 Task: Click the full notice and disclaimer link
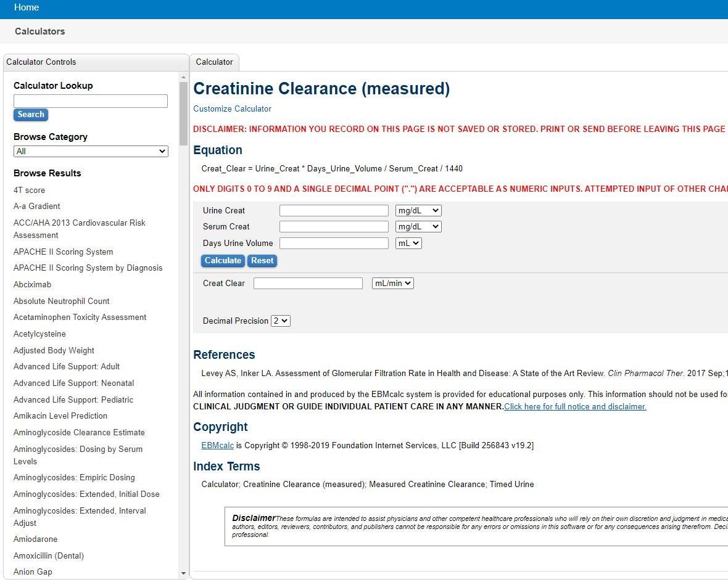575,406
